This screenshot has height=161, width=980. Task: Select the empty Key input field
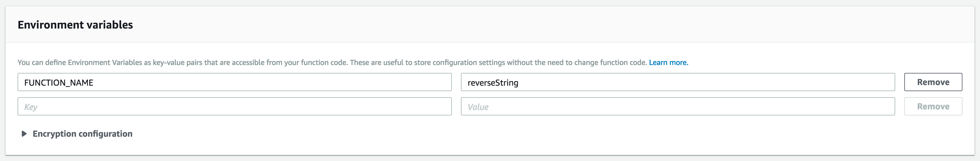pyautogui.click(x=234, y=106)
